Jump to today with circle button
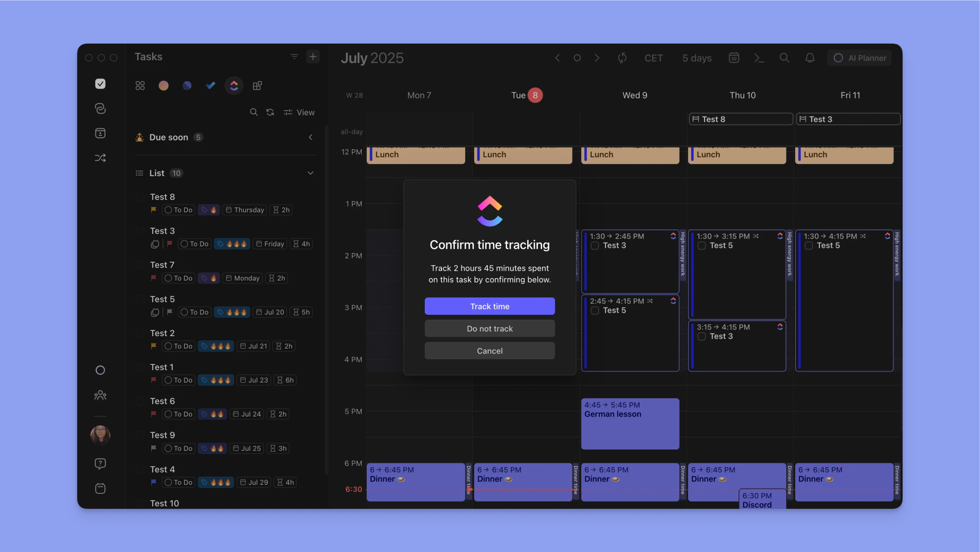Image resolution: width=980 pixels, height=552 pixels. [577, 58]
